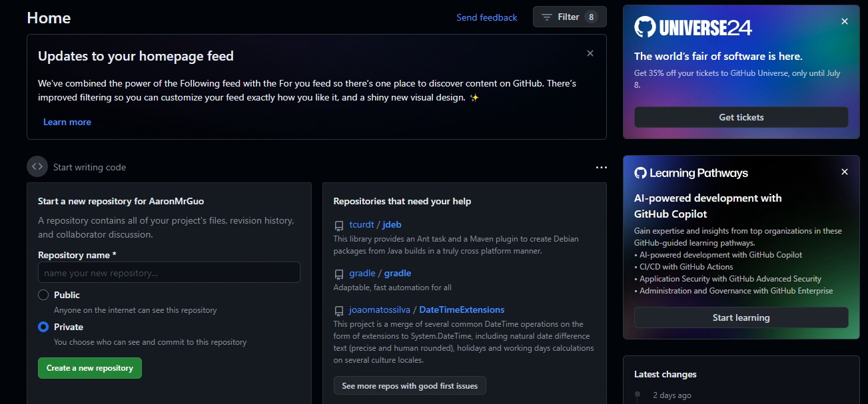This screenshot has height=404, width=868.
Task: Click 'Adaptable, fast automation for all' description
Action: (x=392, y=288)
